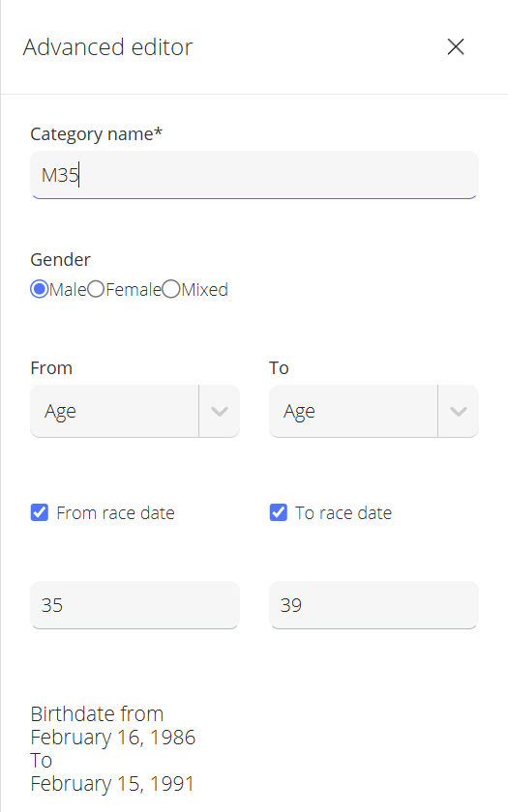Viewport: 508px width, 812px height.
Task: Click the To race date label
Action: (344, 512)
